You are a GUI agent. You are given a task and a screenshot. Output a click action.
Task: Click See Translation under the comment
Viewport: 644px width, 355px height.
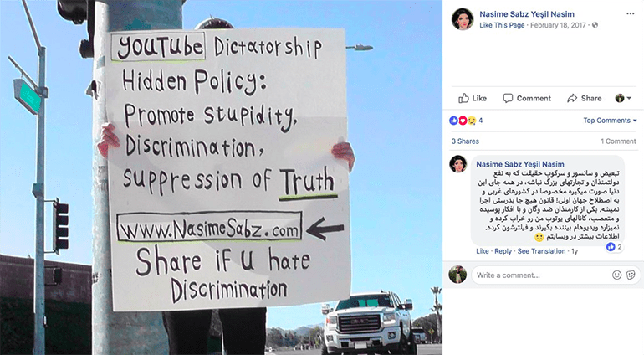541,251
